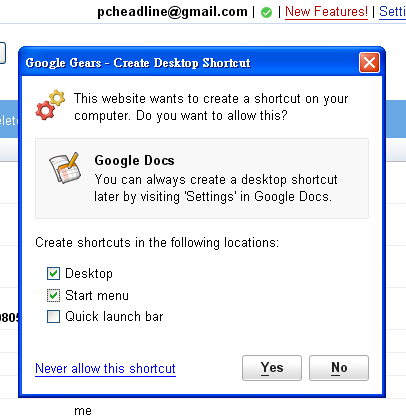Click the green status checkmark icon
Screen dimensions: 406x419
pos(266,13)
